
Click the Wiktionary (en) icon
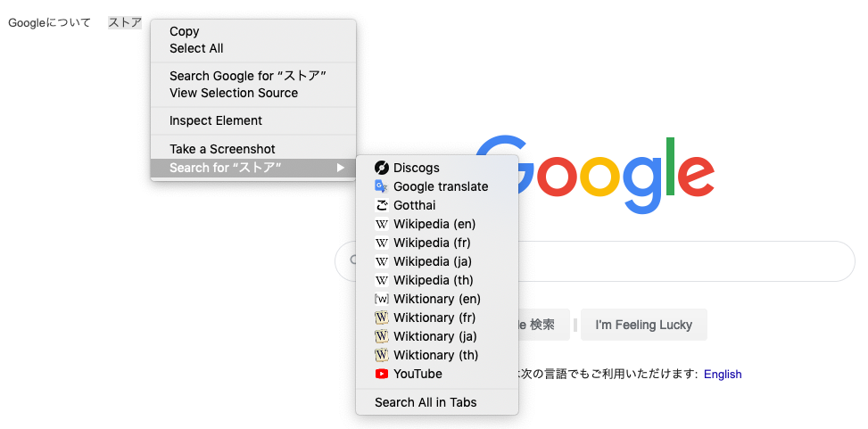pyautogui.click(x=382, y=299)
